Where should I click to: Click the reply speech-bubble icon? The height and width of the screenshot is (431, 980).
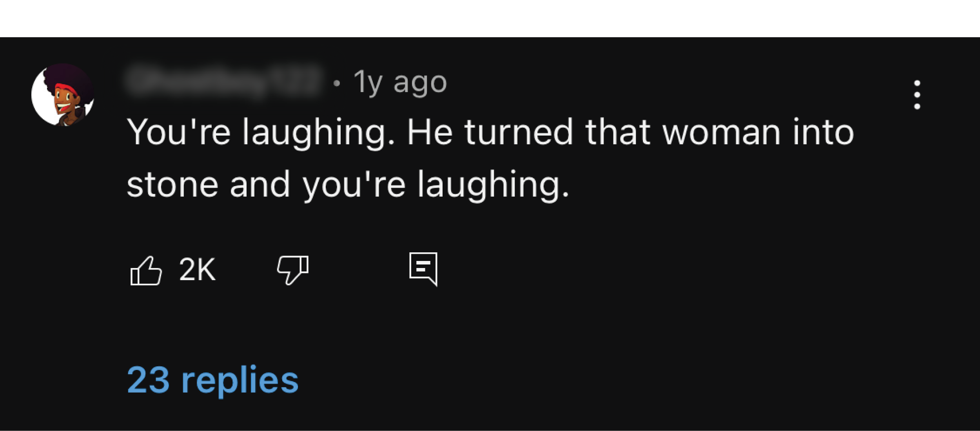tap(423, 269)
